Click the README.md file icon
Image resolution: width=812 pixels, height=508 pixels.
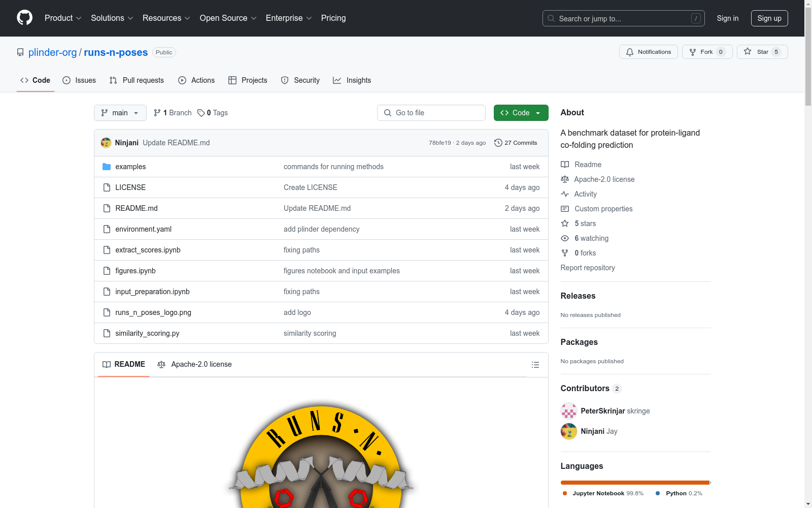click(x=107, y=208)
